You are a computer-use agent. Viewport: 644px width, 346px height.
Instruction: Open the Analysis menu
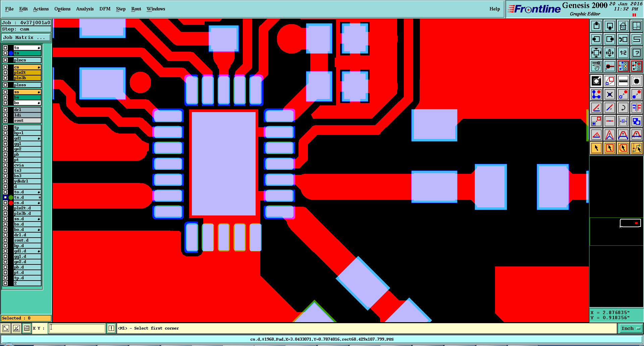[x=85, y=9]
